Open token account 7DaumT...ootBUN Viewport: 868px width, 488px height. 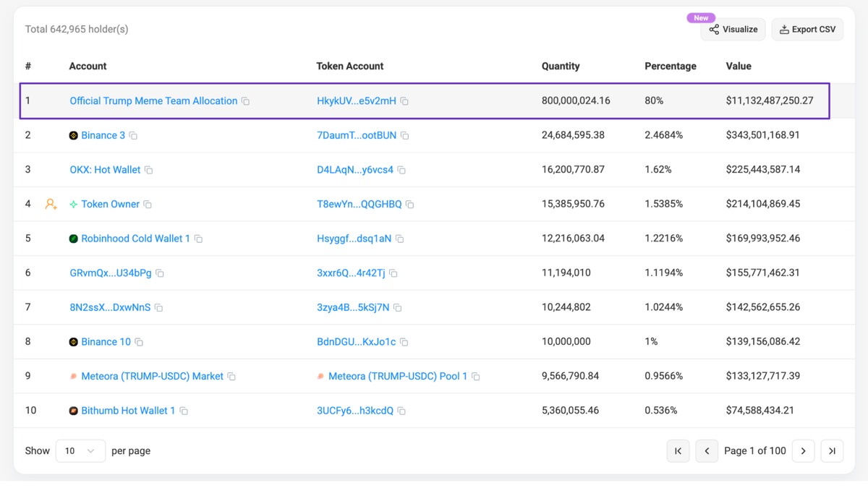[x=357, y=136]
